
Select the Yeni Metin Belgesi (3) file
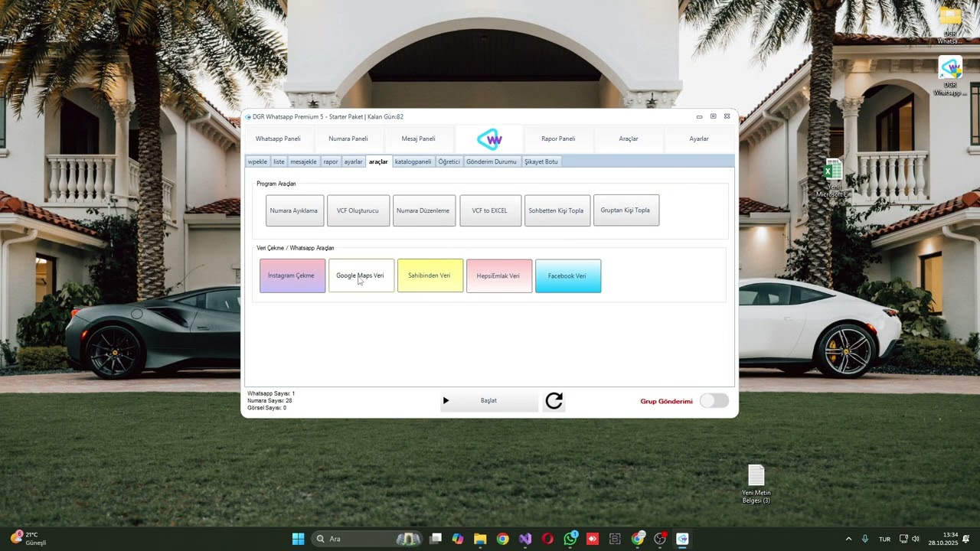[x=756, y=485]
